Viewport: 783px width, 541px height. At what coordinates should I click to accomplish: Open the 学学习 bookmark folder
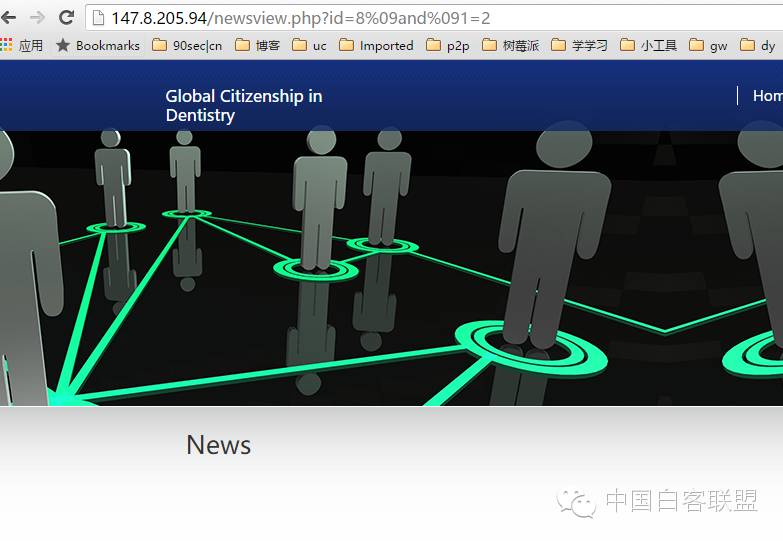coord(580,45)
